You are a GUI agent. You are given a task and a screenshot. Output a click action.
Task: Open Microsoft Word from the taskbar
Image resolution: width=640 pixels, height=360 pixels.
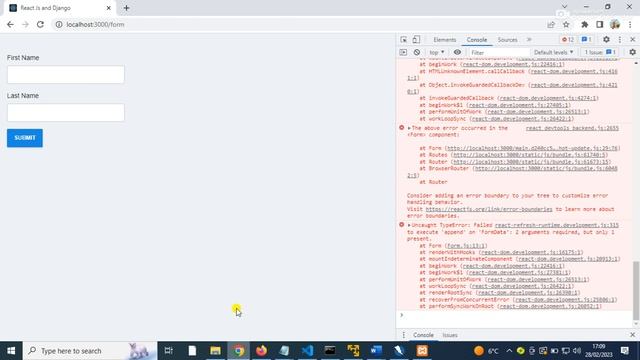pyautogui.click(x=376, y=351)
